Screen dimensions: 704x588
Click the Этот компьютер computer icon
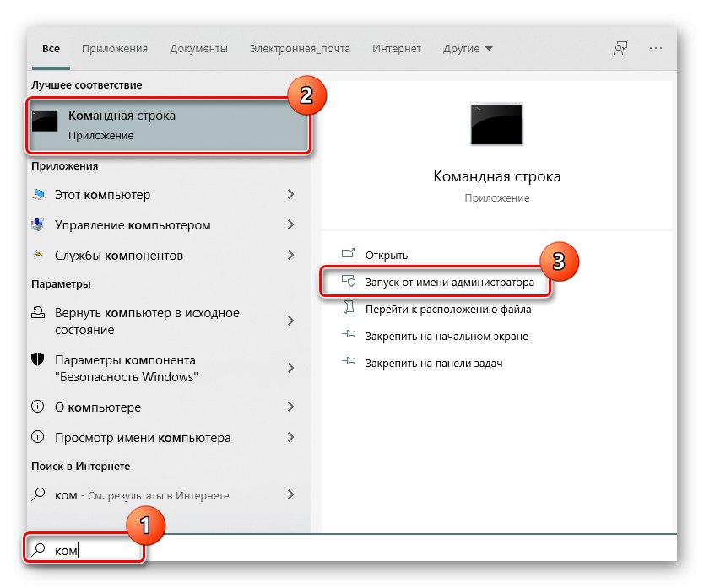pos(39,194)
